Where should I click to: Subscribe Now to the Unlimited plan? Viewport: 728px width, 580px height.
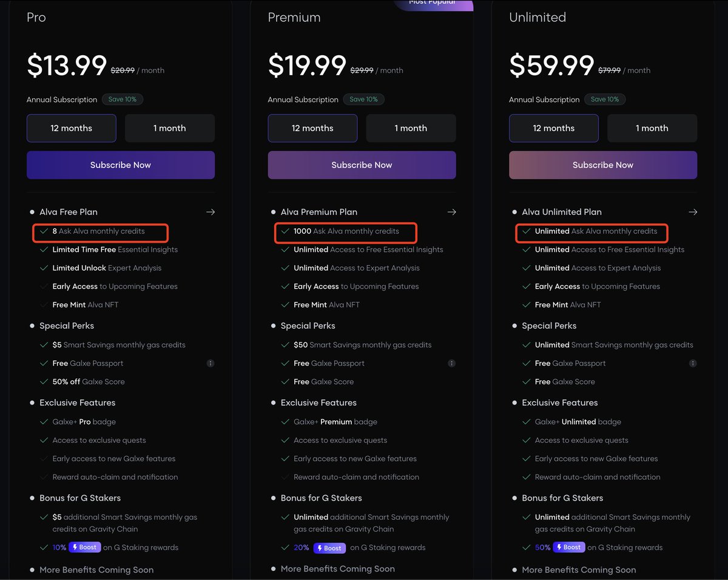point(603,165)
